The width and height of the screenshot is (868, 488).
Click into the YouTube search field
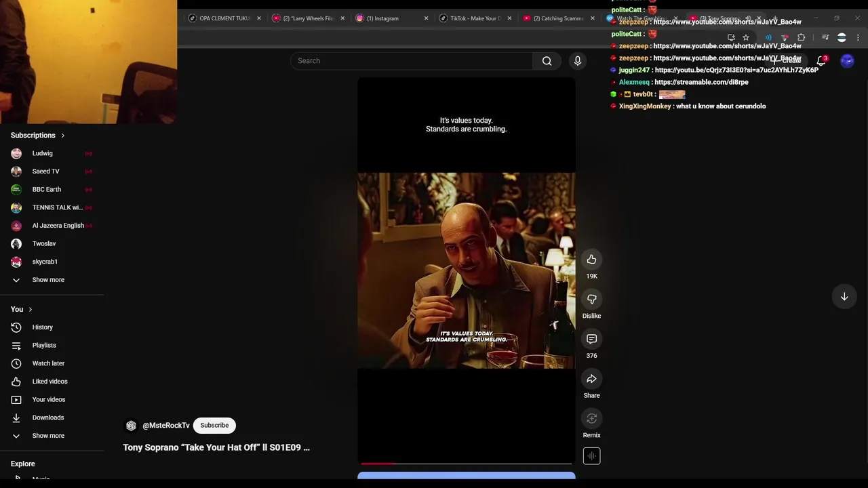412,61
